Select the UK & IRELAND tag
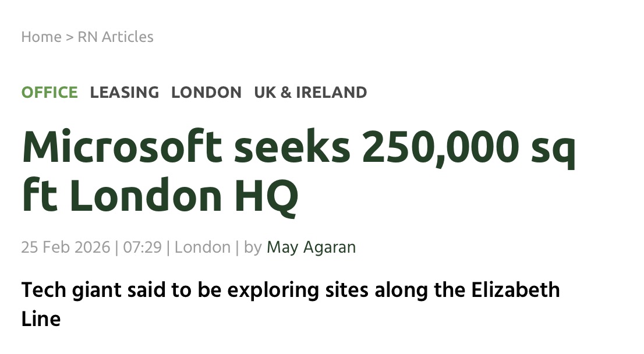644x354 pixels. coord(310,92)
